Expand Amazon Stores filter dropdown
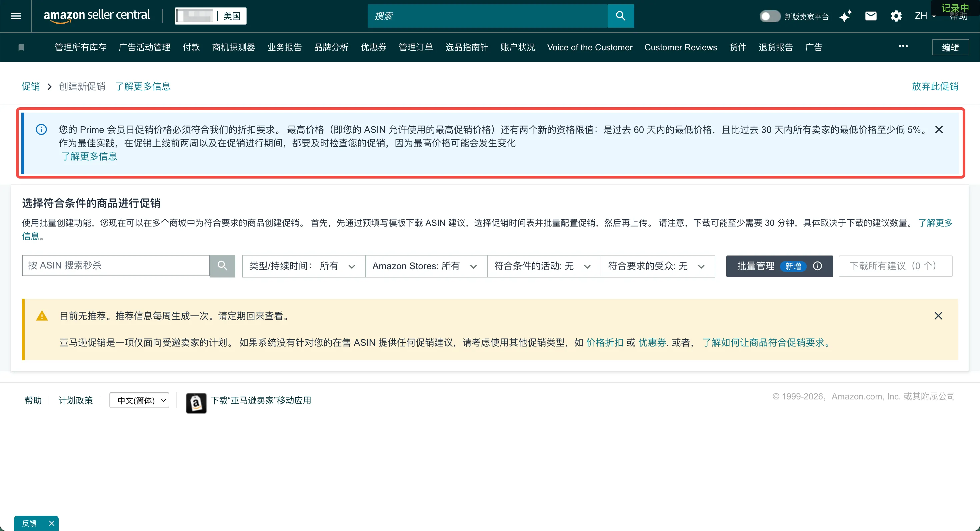Viewport: 980px width, 531px height. click(426, 266)
